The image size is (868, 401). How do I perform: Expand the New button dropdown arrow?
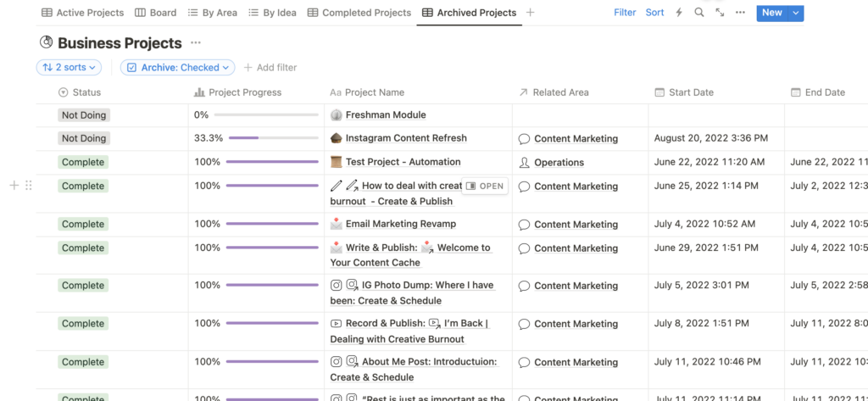(796, 13)
